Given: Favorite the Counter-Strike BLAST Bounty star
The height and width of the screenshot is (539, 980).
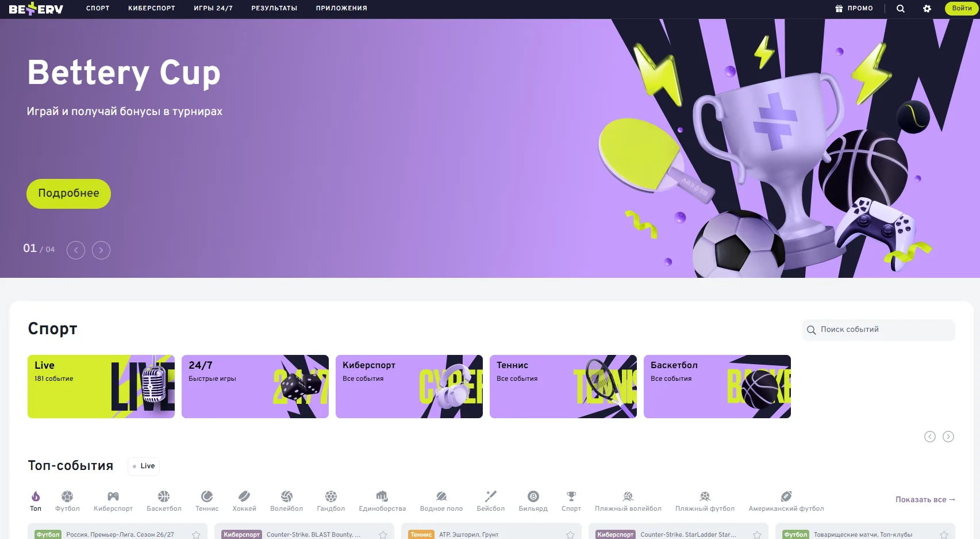Looking at the screenshot, I should tap(383, 535).
